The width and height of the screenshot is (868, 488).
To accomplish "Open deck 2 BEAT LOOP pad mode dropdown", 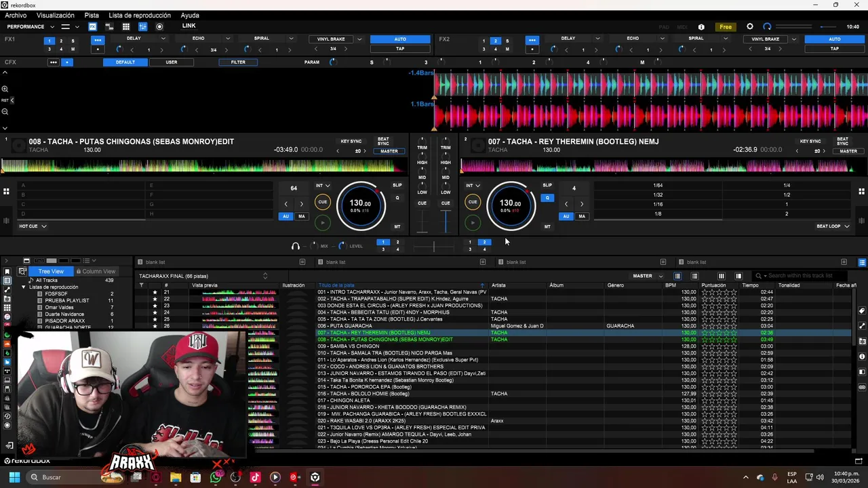I will tap(833, 226).
